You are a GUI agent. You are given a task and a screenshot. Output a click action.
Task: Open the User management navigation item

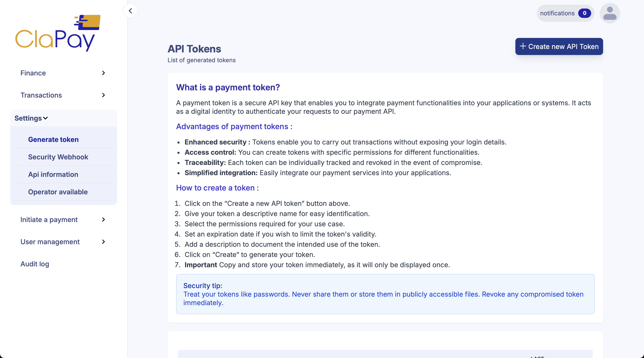coord(50,242)
